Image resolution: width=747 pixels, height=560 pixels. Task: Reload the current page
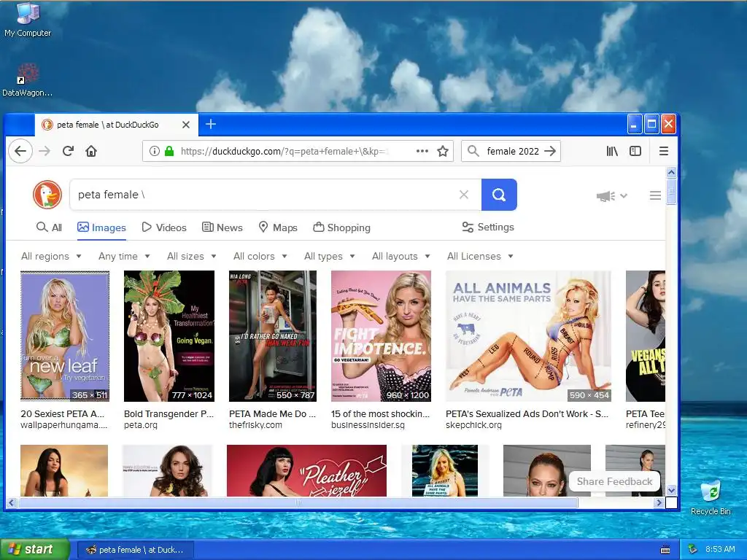(68, 152)
